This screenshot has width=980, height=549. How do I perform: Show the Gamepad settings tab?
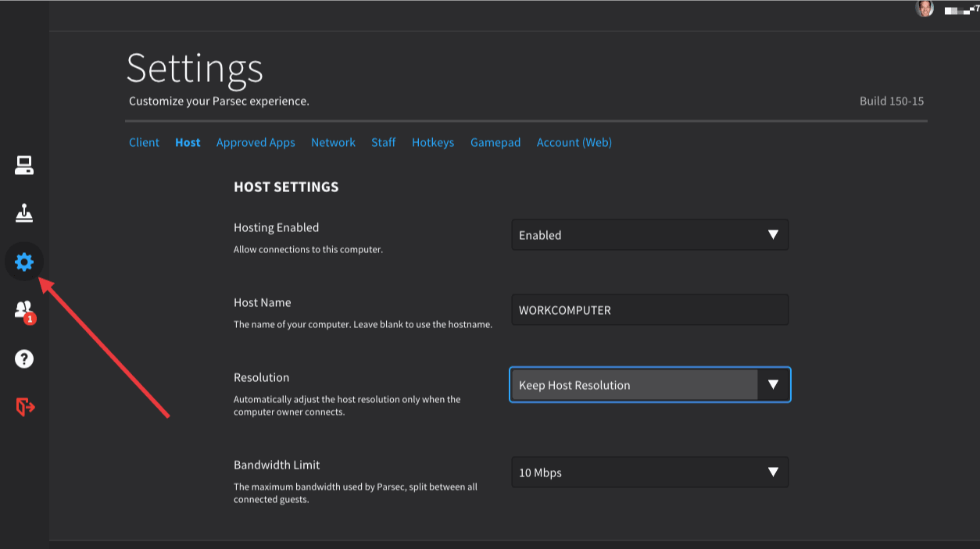point(495,142)
